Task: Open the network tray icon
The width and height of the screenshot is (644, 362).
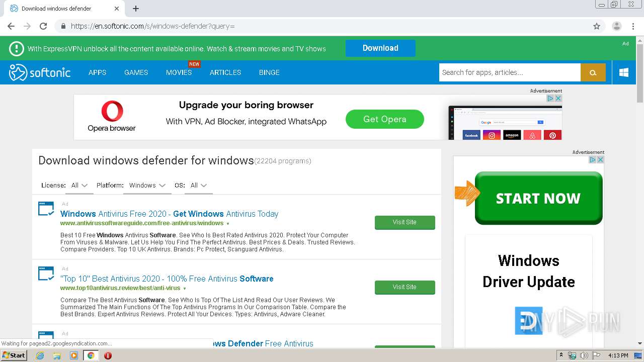Action: click(x=572, y=355)
